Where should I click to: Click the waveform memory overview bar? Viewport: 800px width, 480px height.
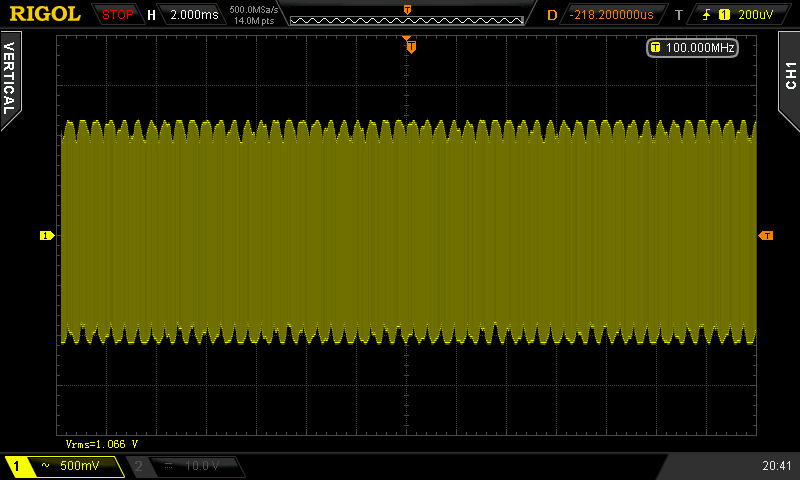(407, 20)
